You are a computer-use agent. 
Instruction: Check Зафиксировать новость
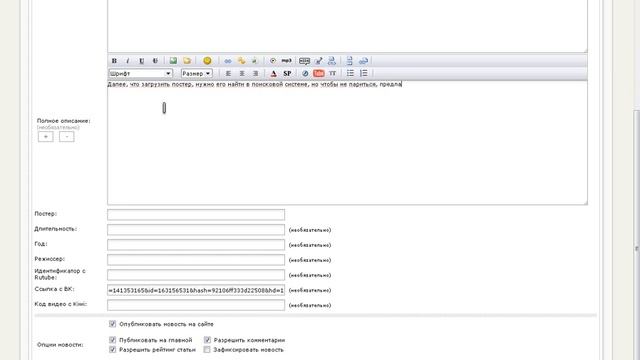(x=207, y=349)
